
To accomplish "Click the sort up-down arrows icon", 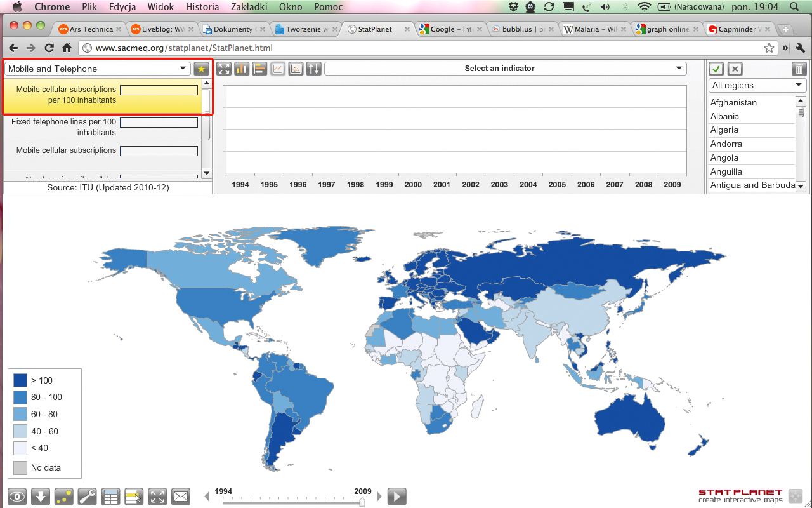I will click(x=313, y=69).
